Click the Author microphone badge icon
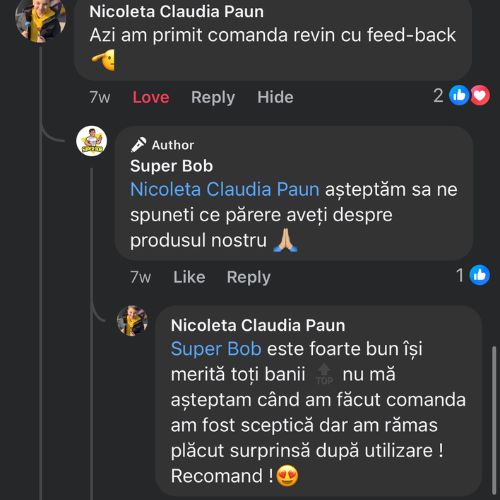This screenshot has width=500, height=500. (x=138, y=145)
